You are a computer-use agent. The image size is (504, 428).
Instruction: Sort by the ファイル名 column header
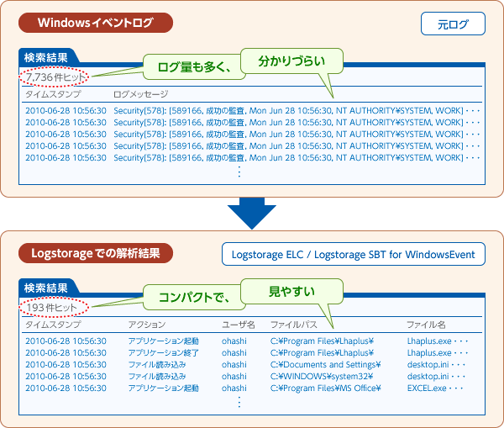coord(426,325)
